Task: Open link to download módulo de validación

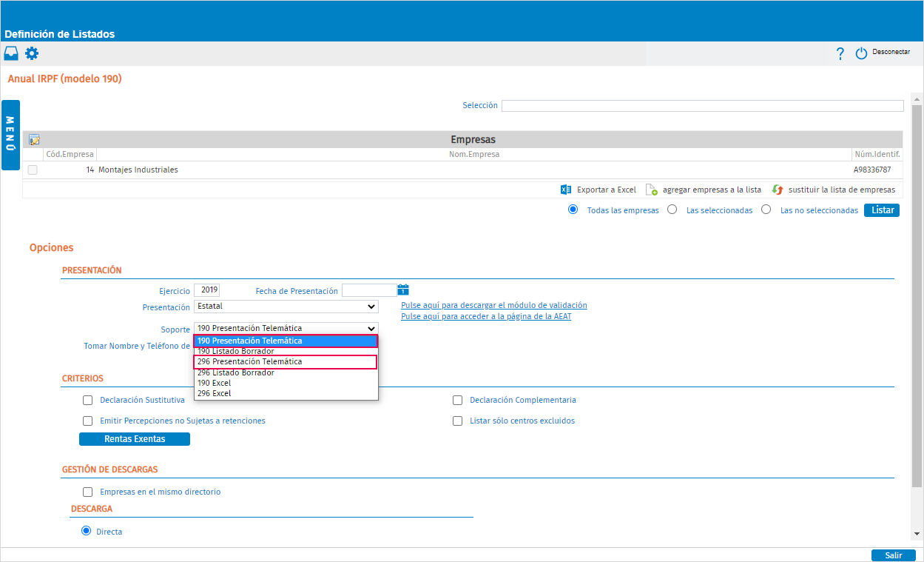Action: tap(494, 305)
